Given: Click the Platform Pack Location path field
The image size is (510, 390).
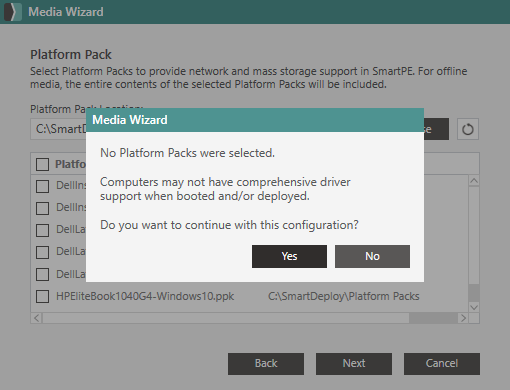Looking at the screenshot, I should (x=58, y=129).
